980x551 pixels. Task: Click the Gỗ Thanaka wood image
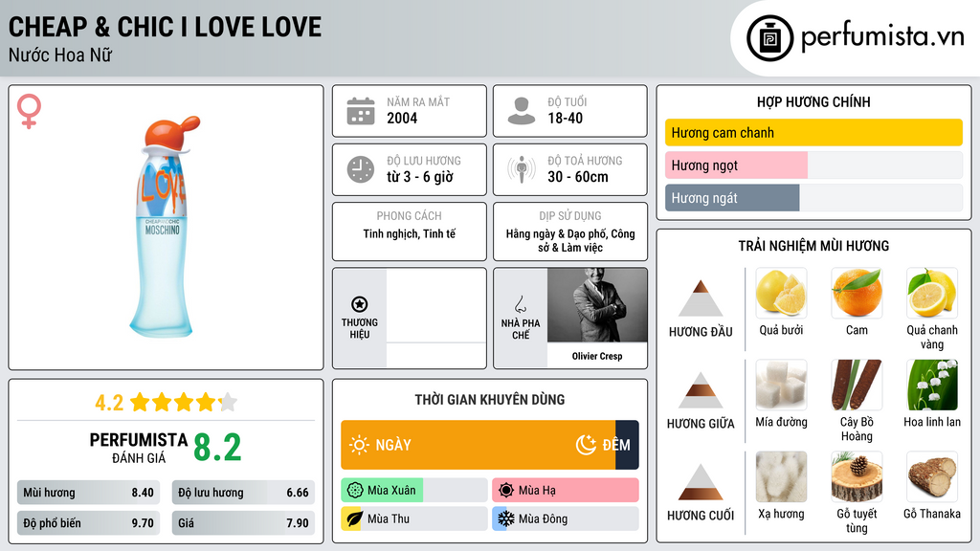coord(932,476)
